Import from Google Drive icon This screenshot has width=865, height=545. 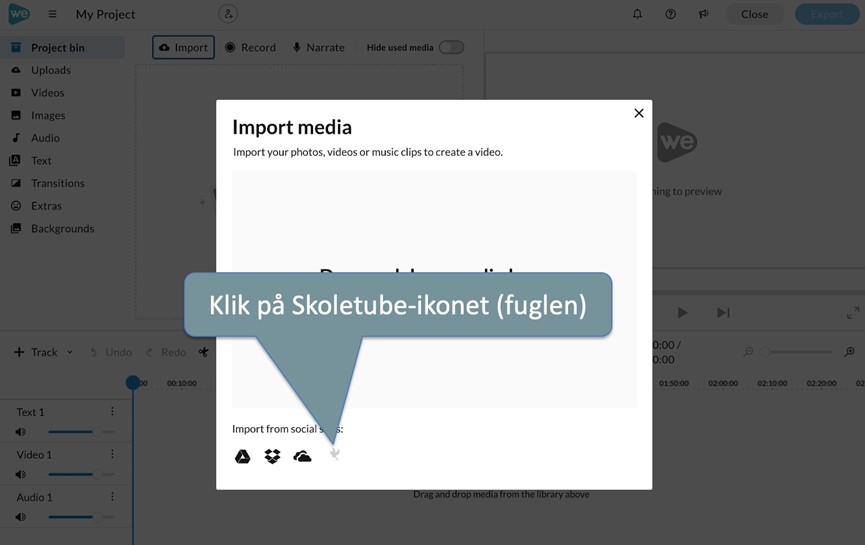click(x=243, y=456)
